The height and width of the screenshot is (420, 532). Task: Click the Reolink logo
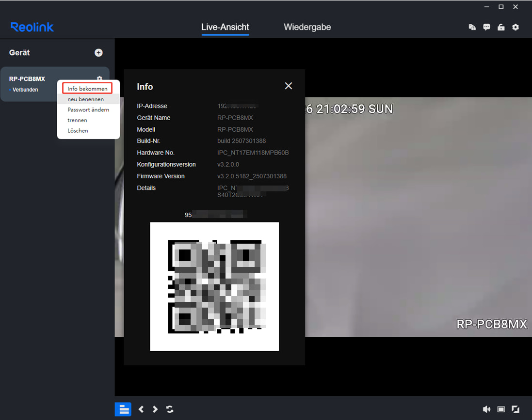32,27
